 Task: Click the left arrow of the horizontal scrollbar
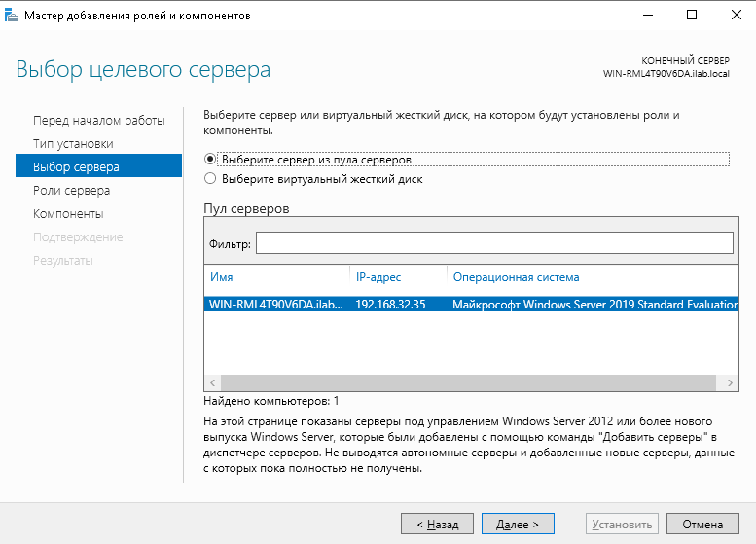(x=210, y=383)
